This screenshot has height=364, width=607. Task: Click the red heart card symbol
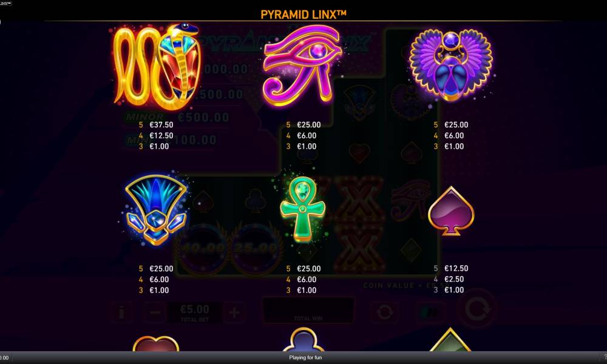tap(155, 344)
